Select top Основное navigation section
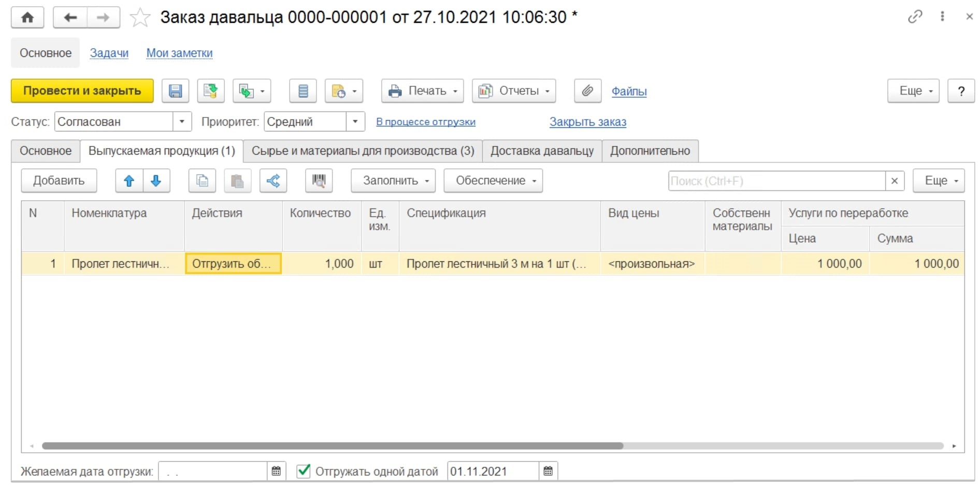 (46, 53)
